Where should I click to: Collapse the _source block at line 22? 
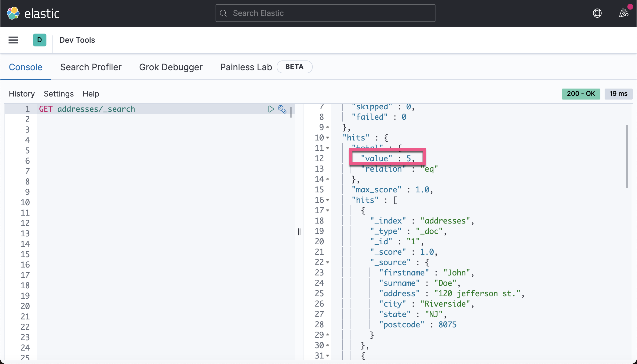[328, 262]
